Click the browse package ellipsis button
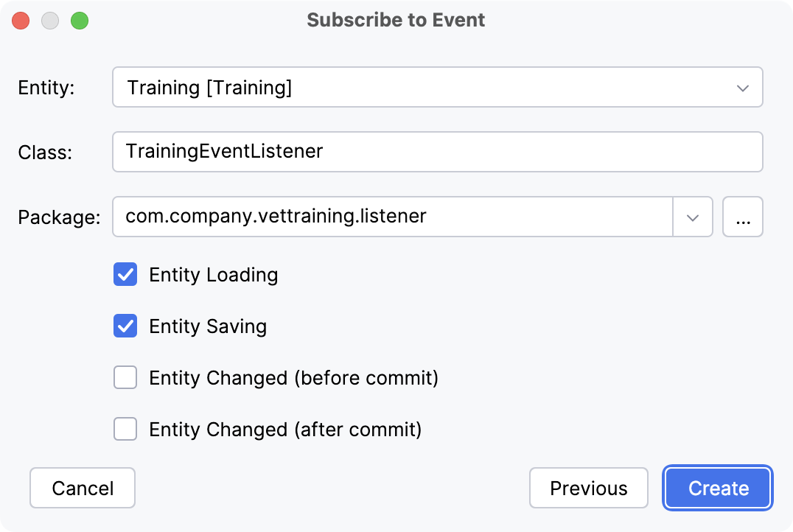The height and width of the screenshot is (532, 793). (742, 217)
